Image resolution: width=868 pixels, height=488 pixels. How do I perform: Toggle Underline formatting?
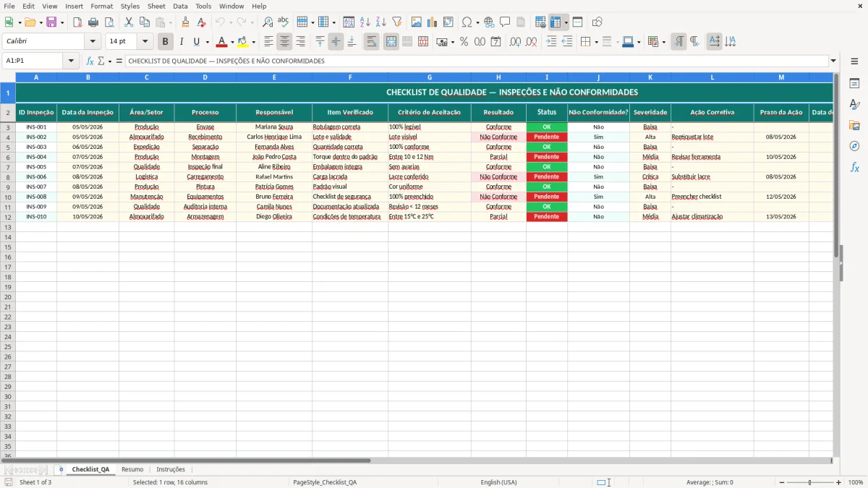(x=197, y=42)
